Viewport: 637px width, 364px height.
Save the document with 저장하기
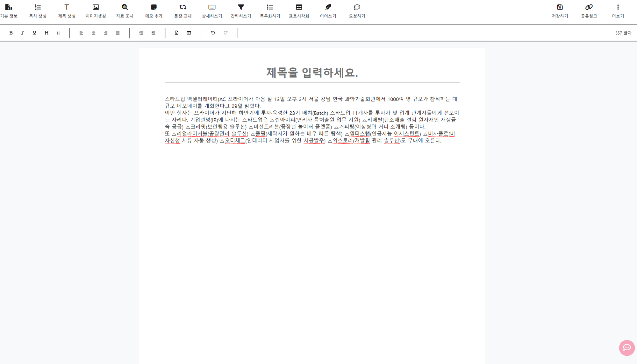coord(560,11)
